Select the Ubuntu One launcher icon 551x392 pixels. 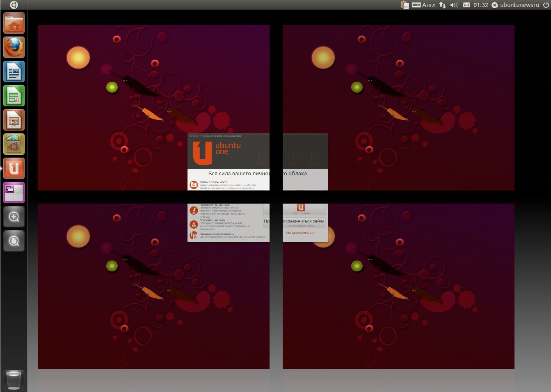pos(14,168)
